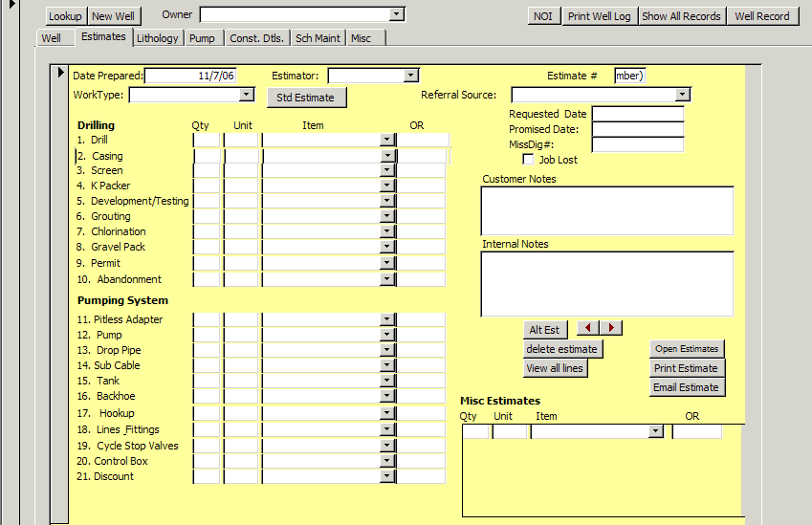The image size is (812, 525).
Task: Switch to the Lithology tab
Action: 157,38
